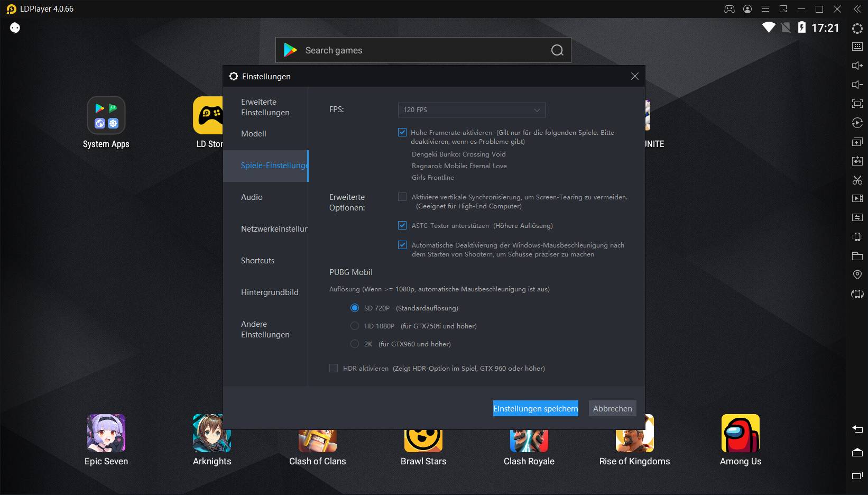Click Ragnarok Mobile: Eternal Love text
Viewport: 868px width, 495px height.
(x=459, y=166)
